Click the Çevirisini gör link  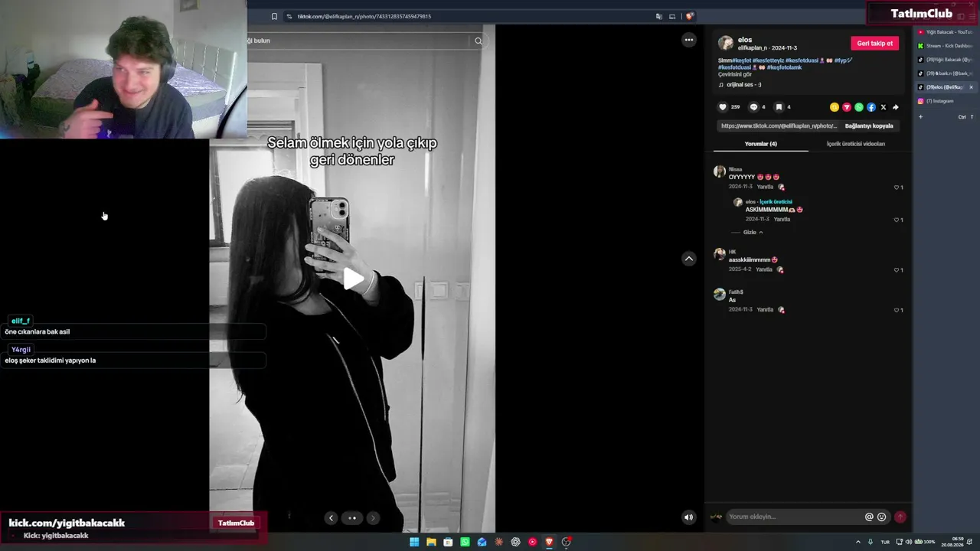click(x=735, y=74)
